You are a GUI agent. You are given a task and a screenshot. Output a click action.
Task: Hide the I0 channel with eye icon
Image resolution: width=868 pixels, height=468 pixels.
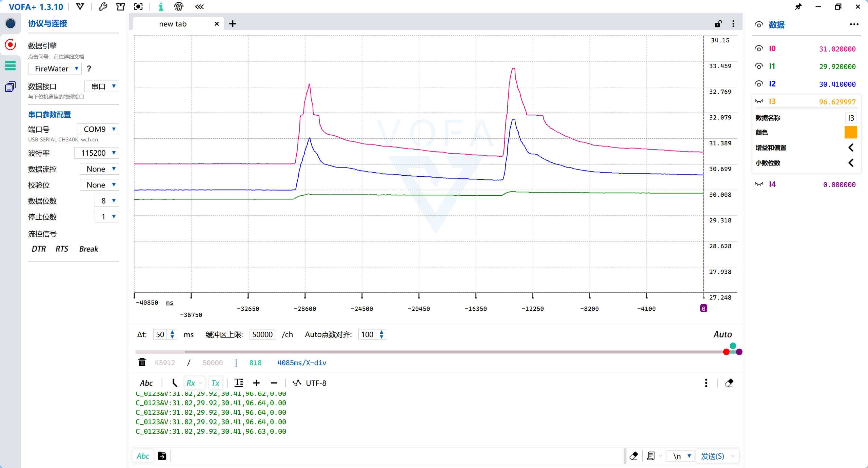click(x=759, y=49)
